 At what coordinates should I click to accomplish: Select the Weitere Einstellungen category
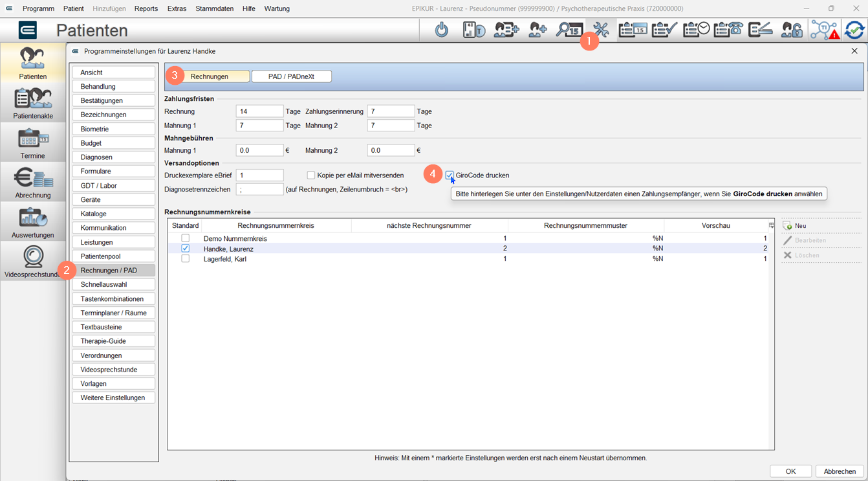(x=113, y=397)
